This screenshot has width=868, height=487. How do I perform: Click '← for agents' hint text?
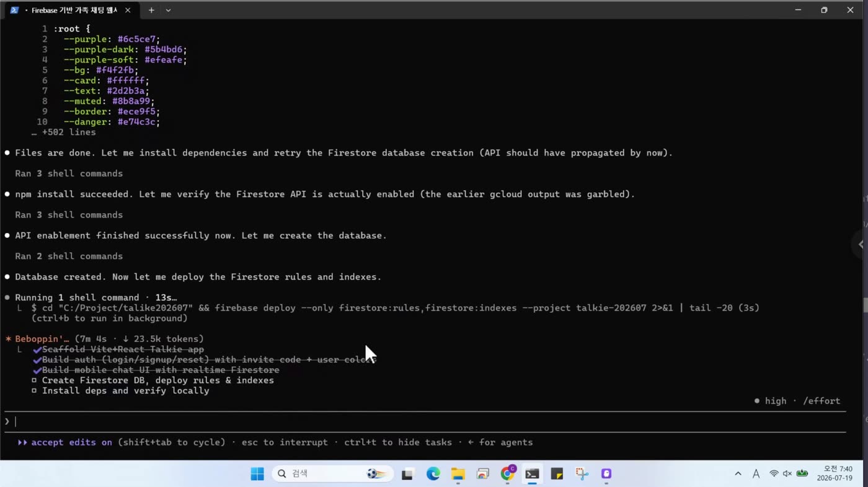[500, 442]
